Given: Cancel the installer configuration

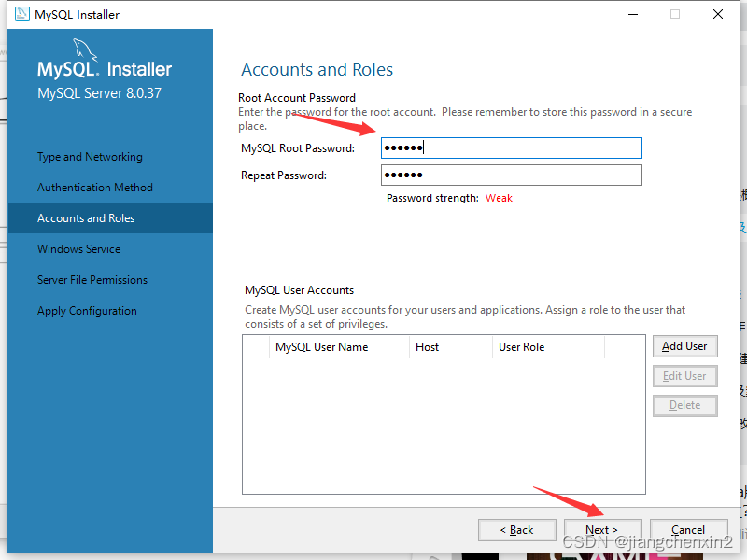Looking at the screenshot, I should pos(688,530).
